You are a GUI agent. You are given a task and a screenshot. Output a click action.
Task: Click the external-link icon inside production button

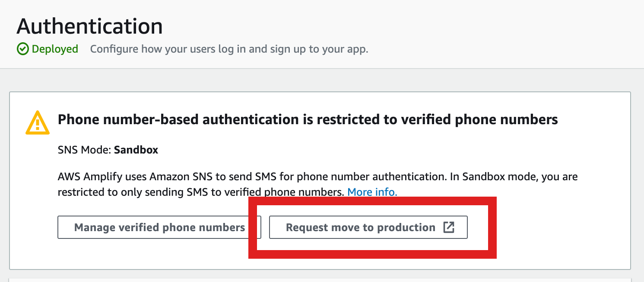click(x=449, y=227)
